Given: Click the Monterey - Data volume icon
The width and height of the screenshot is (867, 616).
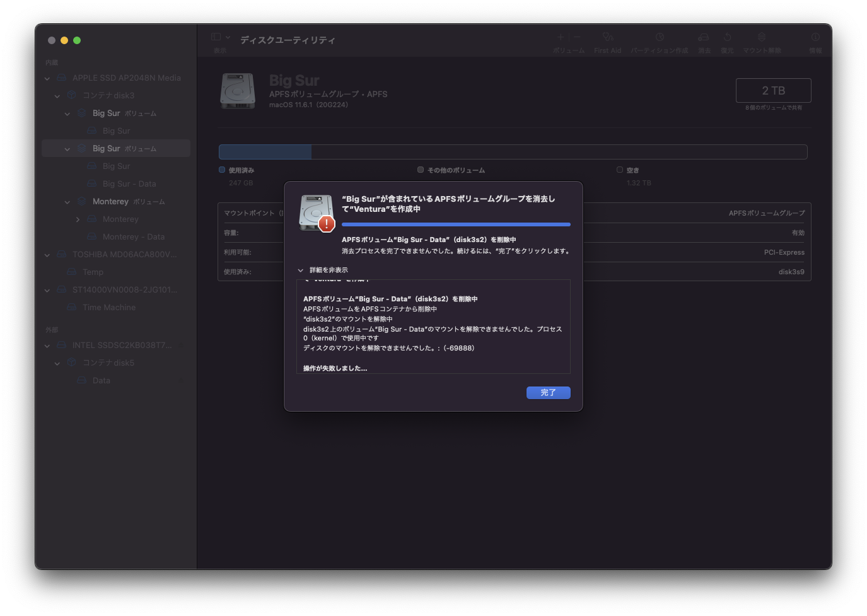Looking at the screenshot, I should pos(92,236).
